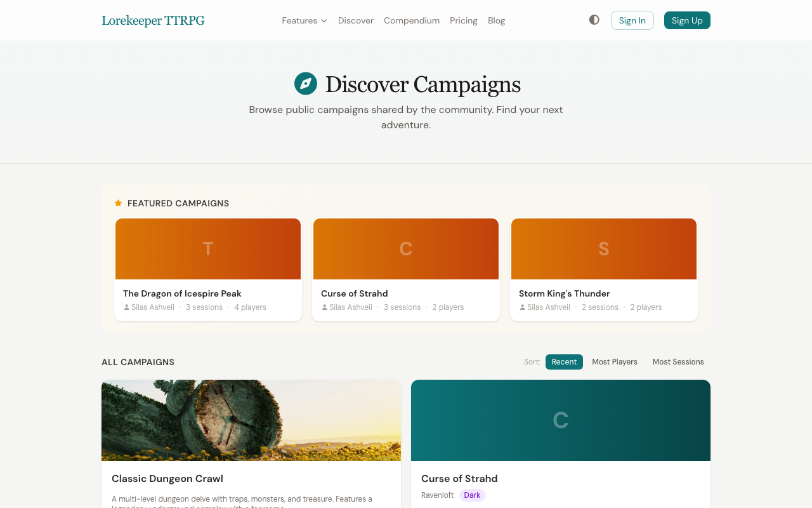Expand the Features menu chevron
This screenshot has height=508, width=812.
[x=324, y=21]
